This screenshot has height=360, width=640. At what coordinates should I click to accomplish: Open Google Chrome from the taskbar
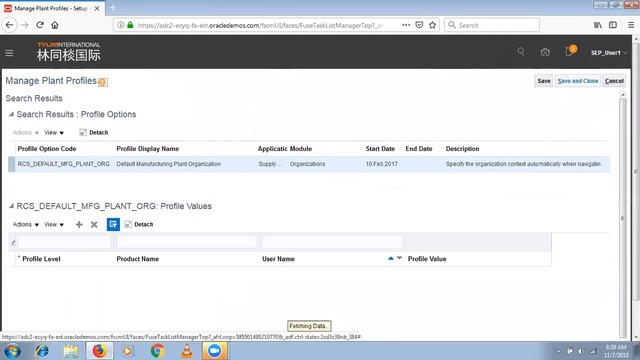click(x=158, y=351)
